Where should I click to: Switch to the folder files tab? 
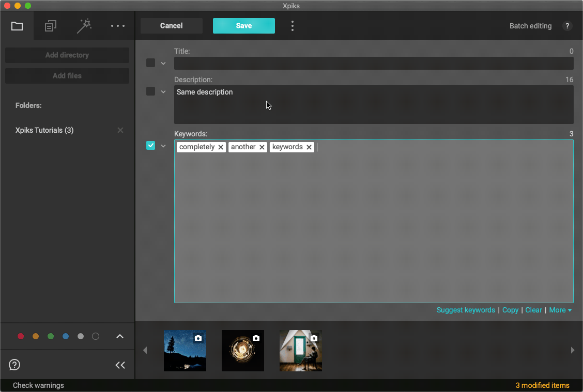click(x=17, y=25)
